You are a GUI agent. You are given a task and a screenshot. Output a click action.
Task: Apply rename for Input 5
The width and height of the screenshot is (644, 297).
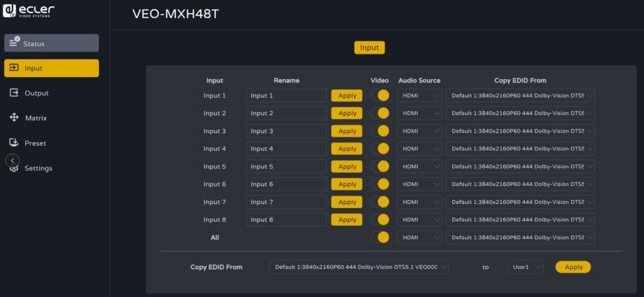347,167
